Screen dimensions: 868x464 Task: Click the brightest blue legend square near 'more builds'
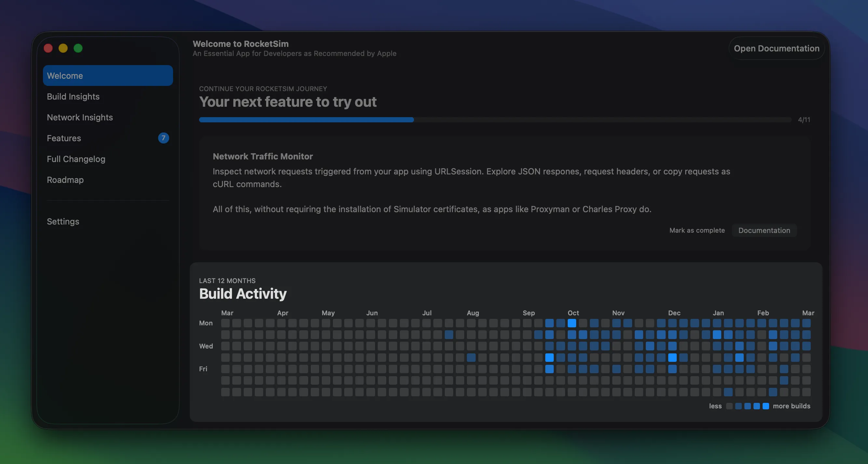coord(766,406)
